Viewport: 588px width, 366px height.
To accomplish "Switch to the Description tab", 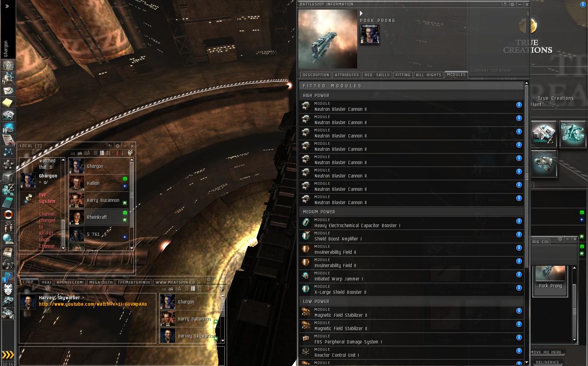I will 315,75.
